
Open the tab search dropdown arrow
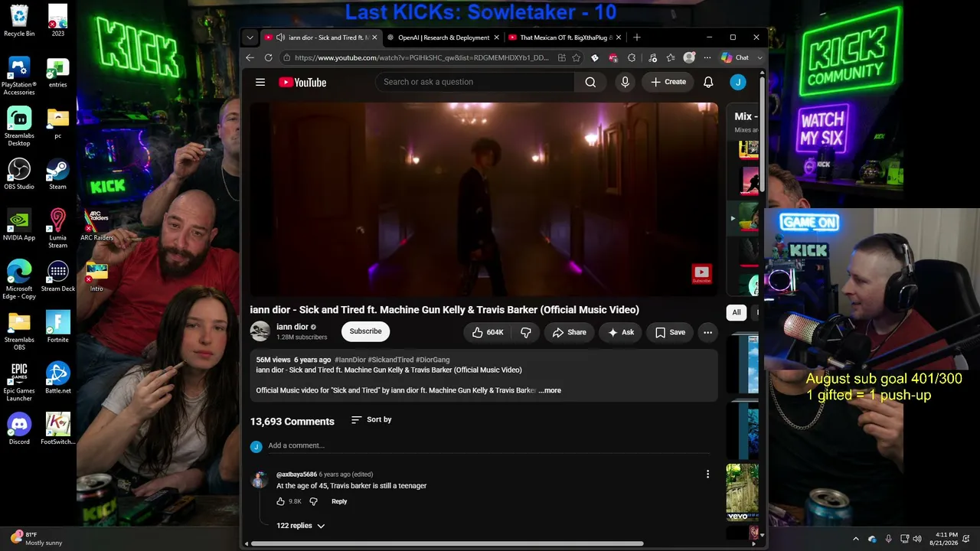(x=250, y=37)
